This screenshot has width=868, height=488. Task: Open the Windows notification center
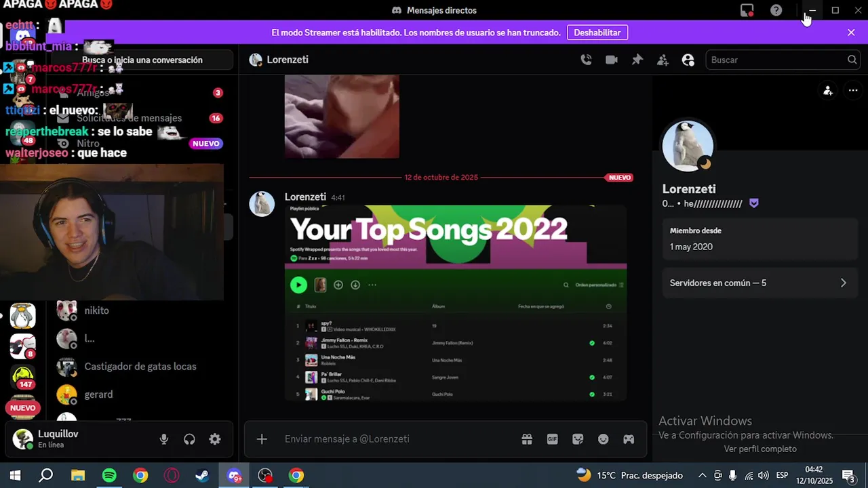click(x=848, y=475)
